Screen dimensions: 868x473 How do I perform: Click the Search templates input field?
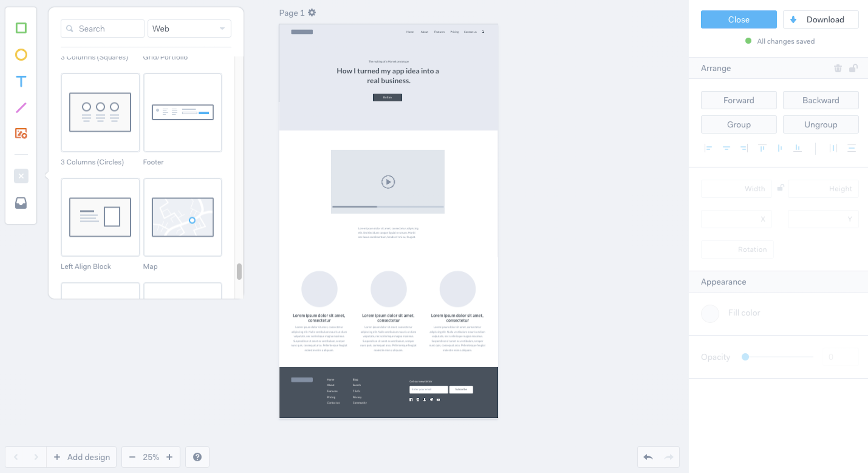102,28
